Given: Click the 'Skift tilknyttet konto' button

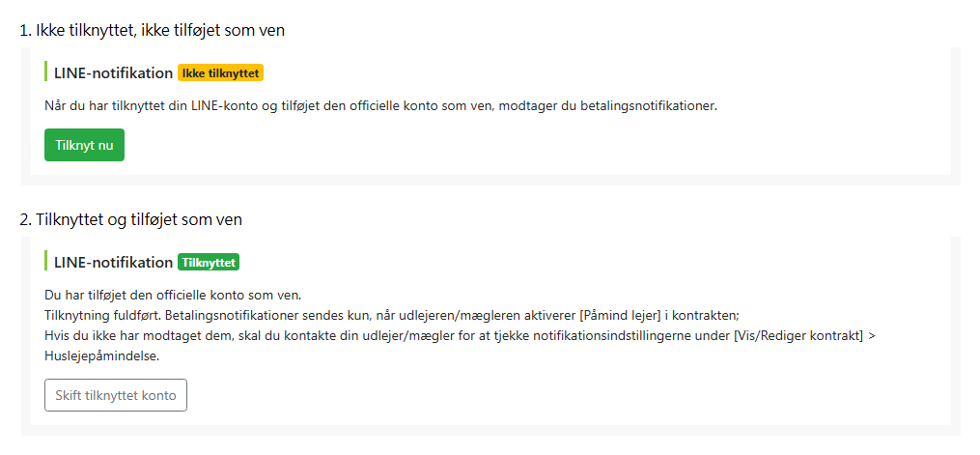Looking at the screenshot, I should pyautogui.click(x=116, y=395).
